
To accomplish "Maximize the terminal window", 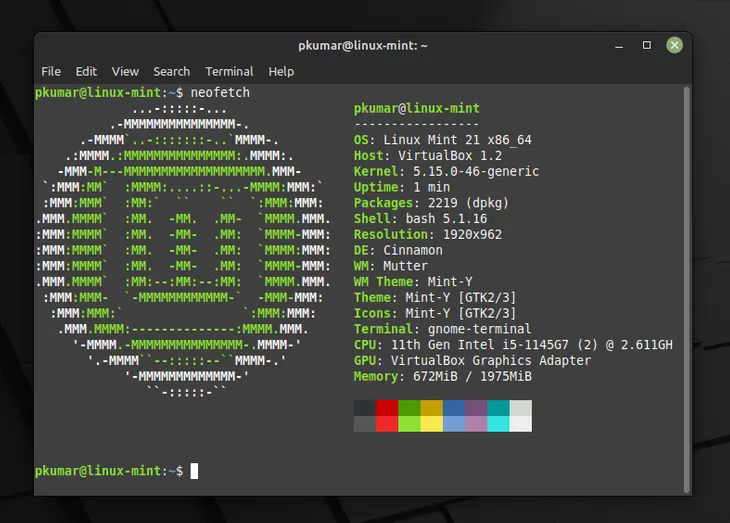I will click(x=647, y=46).
